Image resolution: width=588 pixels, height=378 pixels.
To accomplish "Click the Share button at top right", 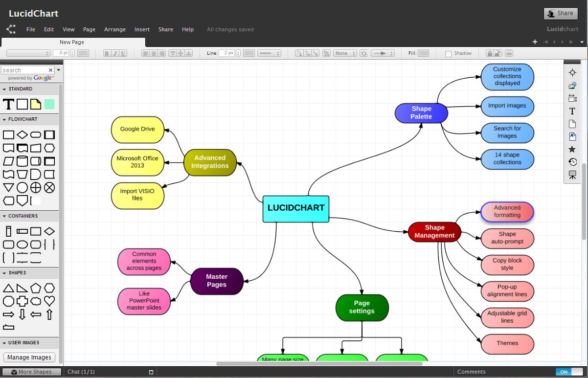I will tap(561, 13).
